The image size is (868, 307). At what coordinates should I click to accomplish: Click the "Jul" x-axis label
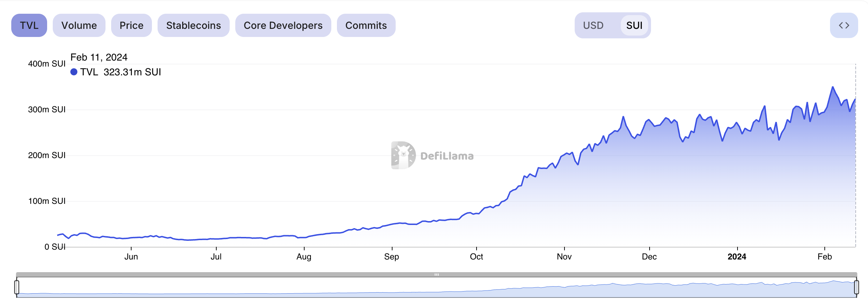point(216,257)
